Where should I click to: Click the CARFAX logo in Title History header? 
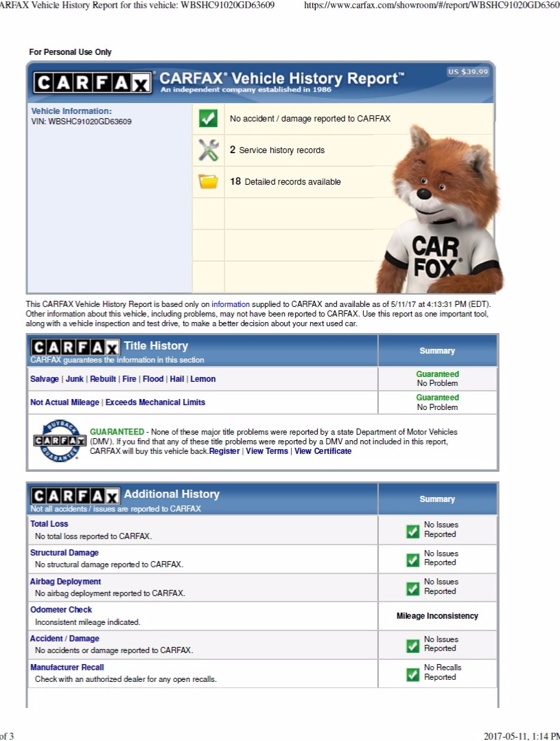pyautogui.click(x=75, y=347)
